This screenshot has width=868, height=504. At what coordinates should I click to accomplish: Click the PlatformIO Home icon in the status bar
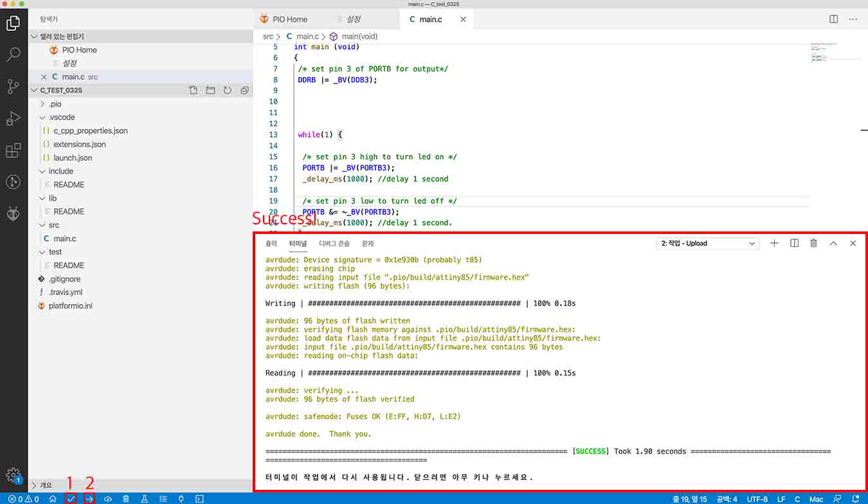click(x=53, y=499)
